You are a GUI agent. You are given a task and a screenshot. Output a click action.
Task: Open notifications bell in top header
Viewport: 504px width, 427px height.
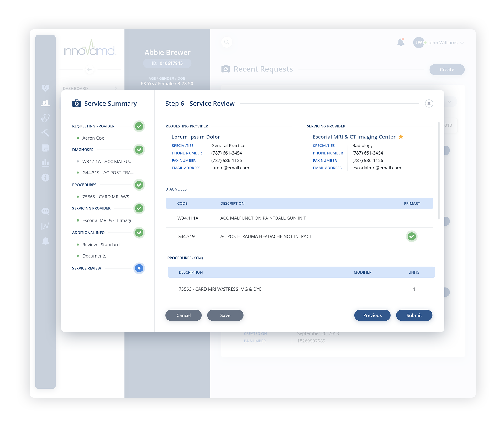click(x=401, y=42)
